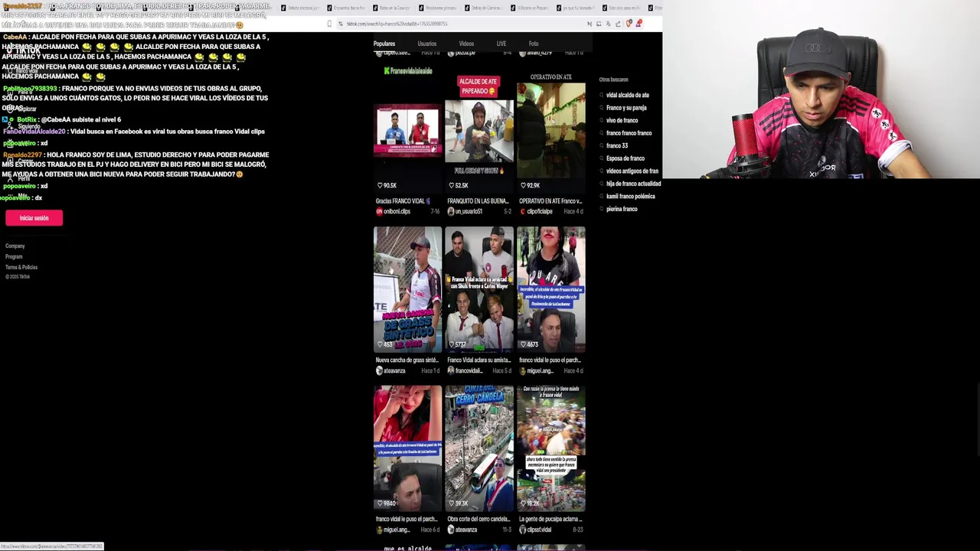Open the Company footer link
This screenshot has height=551, width=980.
(x=15, y=246)
